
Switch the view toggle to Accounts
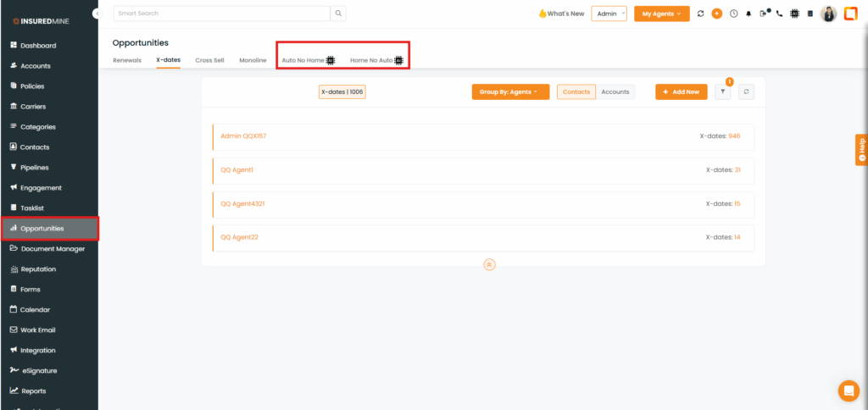coord(615,91)
